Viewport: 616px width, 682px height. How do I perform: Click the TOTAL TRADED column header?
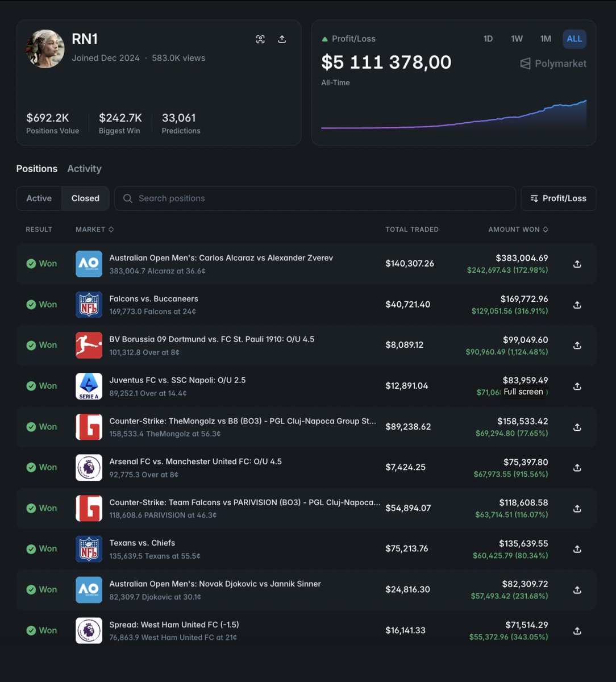coord(412,230)
